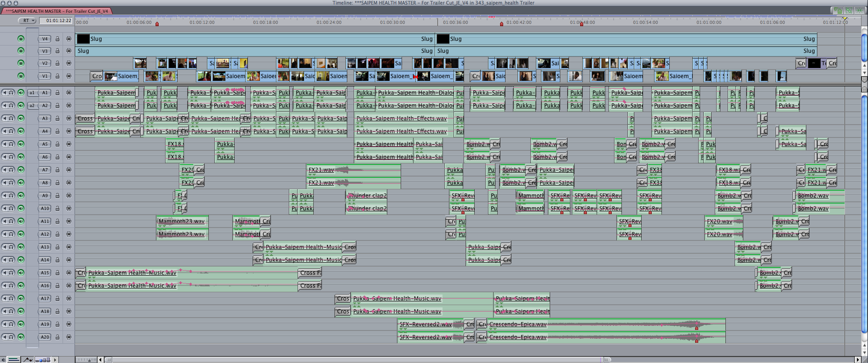Solo track A8 with headphone icon
The width and height of the screenshot is (868, 363).
tap(11, 183)
